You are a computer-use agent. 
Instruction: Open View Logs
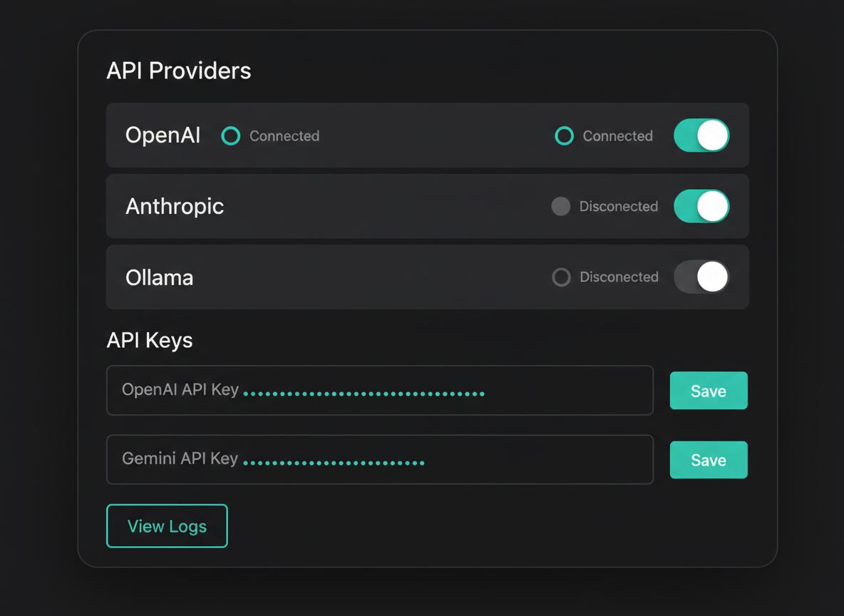pos(167,526)
